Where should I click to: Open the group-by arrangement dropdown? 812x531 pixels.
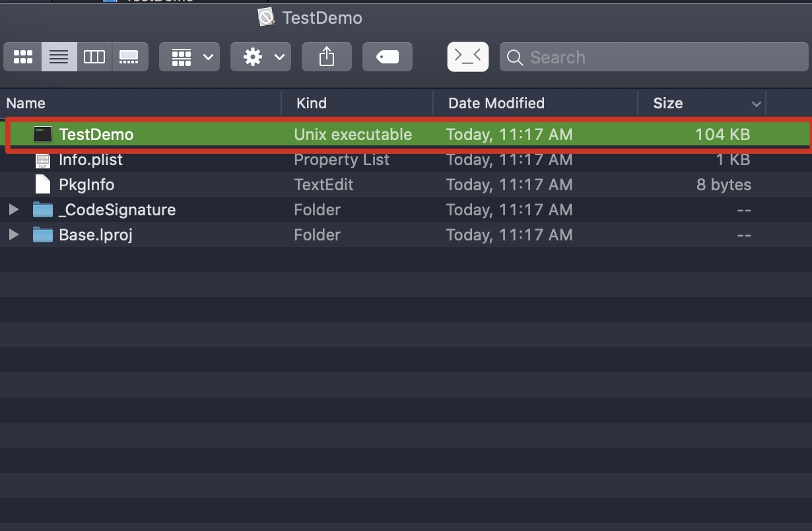point(189,57)
